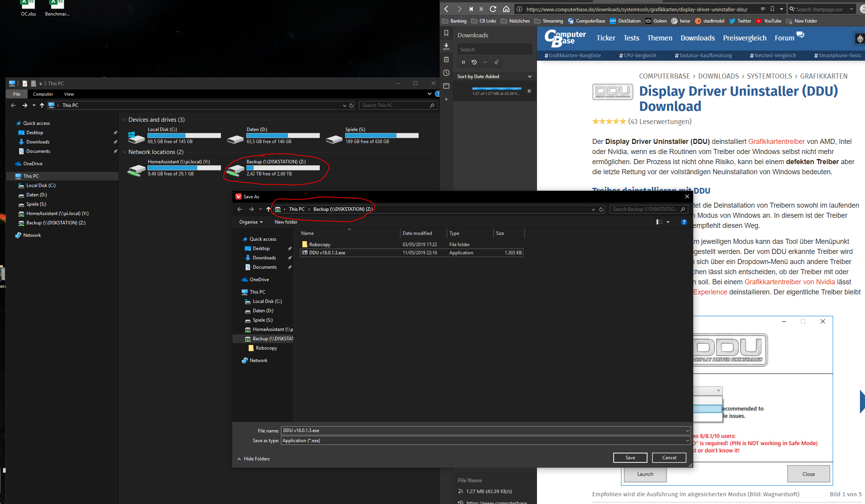Click the blue download progress bar
Image resolution: width=865 pixels, height=504 pixels.
(x=496, y=89)
